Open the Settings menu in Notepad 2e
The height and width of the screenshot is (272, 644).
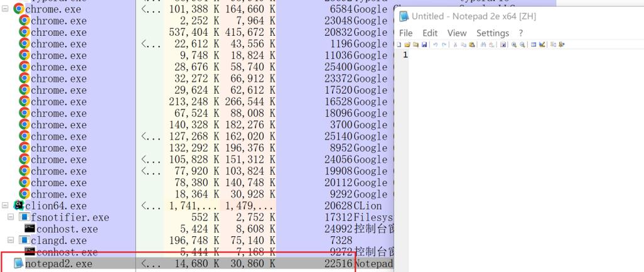(493, 33)
